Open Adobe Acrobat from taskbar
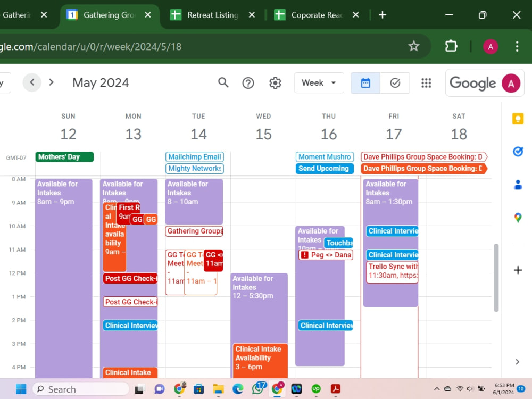Screen dimensions: 532x399 tap(336, 389)
